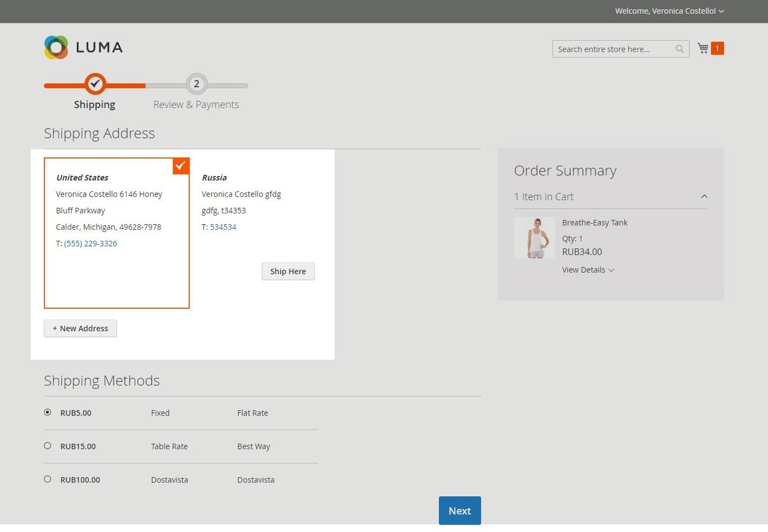Click the search magnifier icon

click(680, 49)
